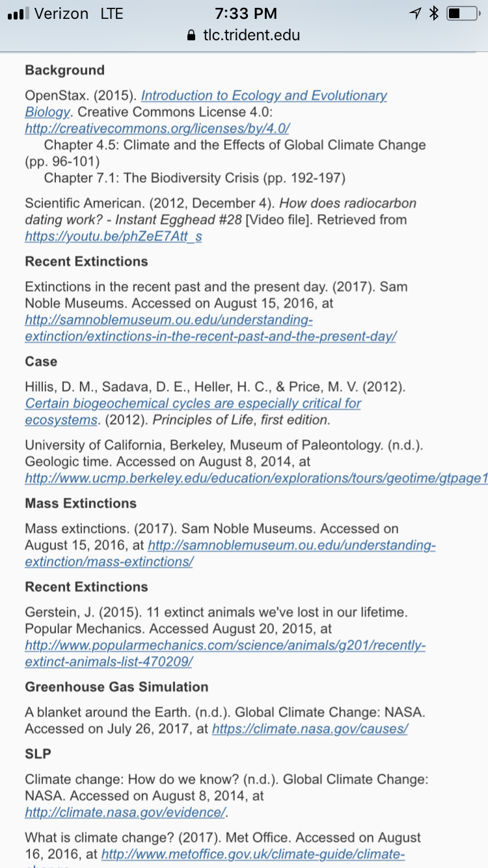Screen dimensions: 488x868
Task: Open the metoffice.gov.uk climate-guide link
Action: tap(252, 854)
